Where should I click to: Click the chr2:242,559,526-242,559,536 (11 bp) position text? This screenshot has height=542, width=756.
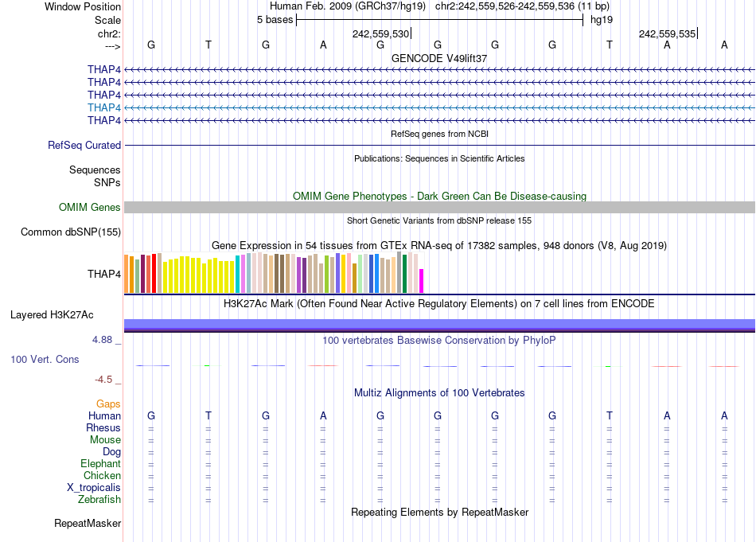[522, 6]
